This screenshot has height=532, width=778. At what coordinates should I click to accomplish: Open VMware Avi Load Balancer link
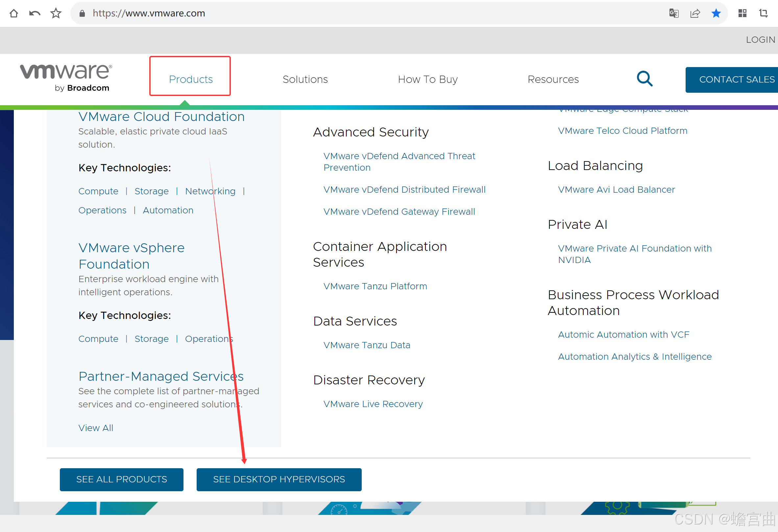616,189
